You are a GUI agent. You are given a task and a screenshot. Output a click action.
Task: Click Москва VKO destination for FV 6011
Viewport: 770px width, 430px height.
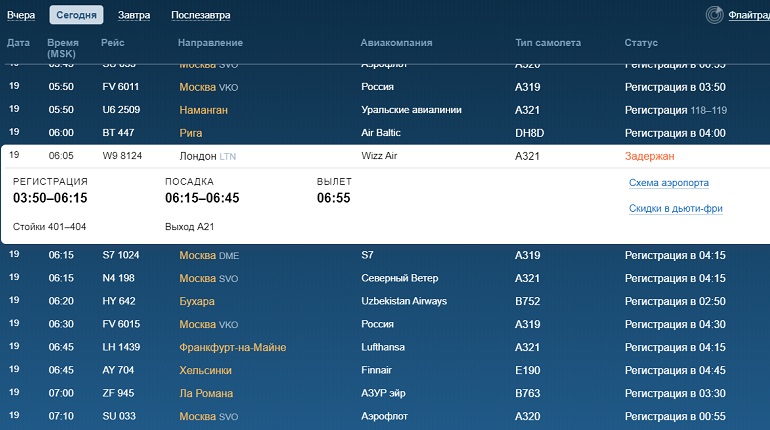(208, 87)
